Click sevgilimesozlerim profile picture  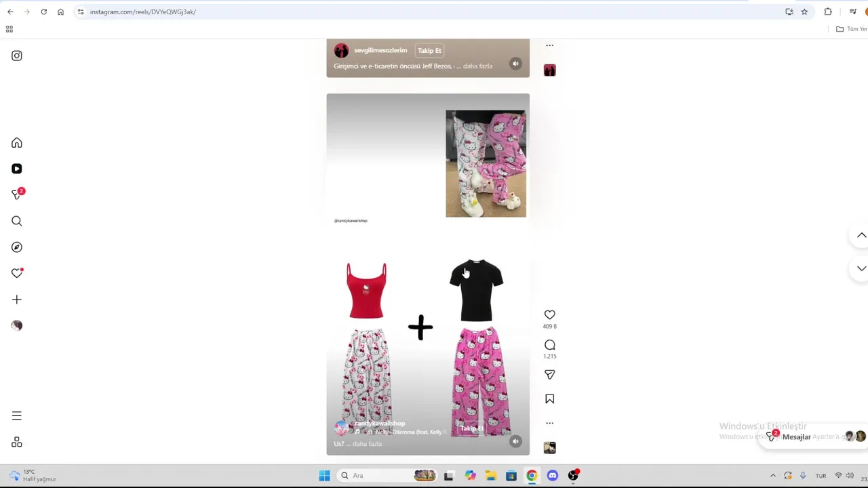tap(341, 51)
